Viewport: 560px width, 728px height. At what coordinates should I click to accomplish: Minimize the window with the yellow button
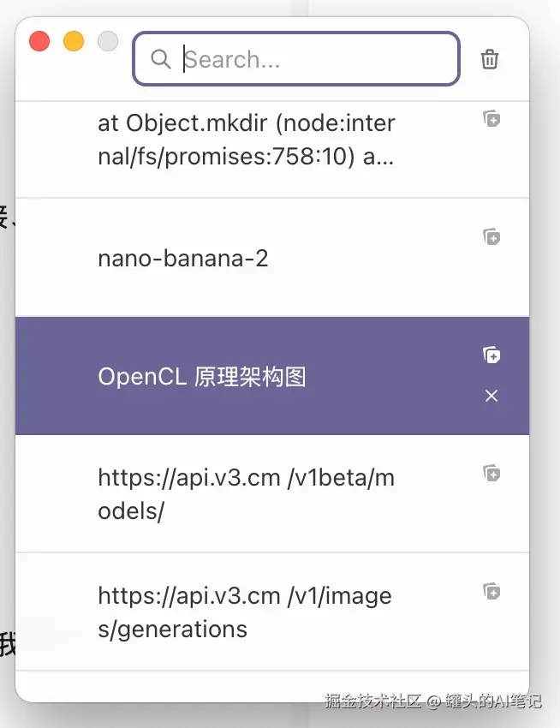click(x=74, y=41)
